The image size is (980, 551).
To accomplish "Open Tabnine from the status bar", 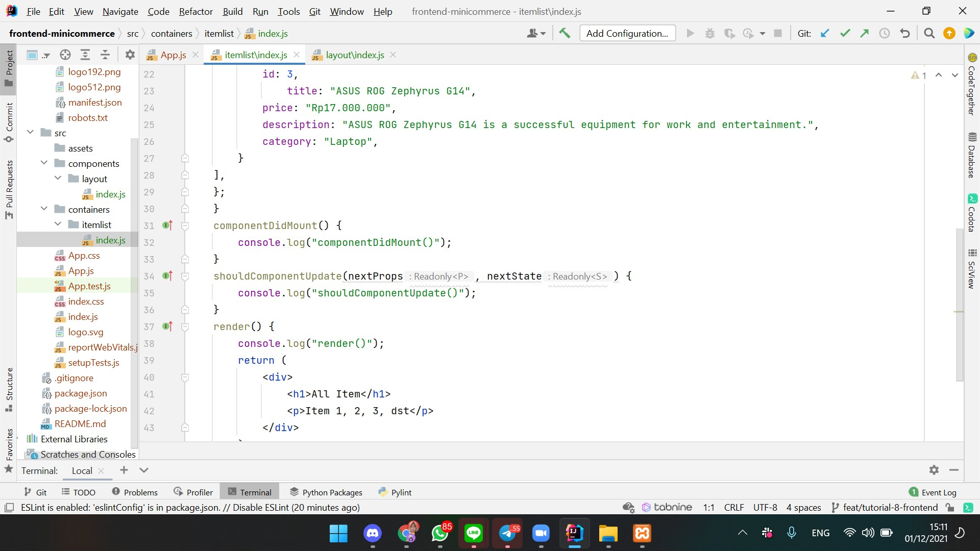I will click(667, 507).
